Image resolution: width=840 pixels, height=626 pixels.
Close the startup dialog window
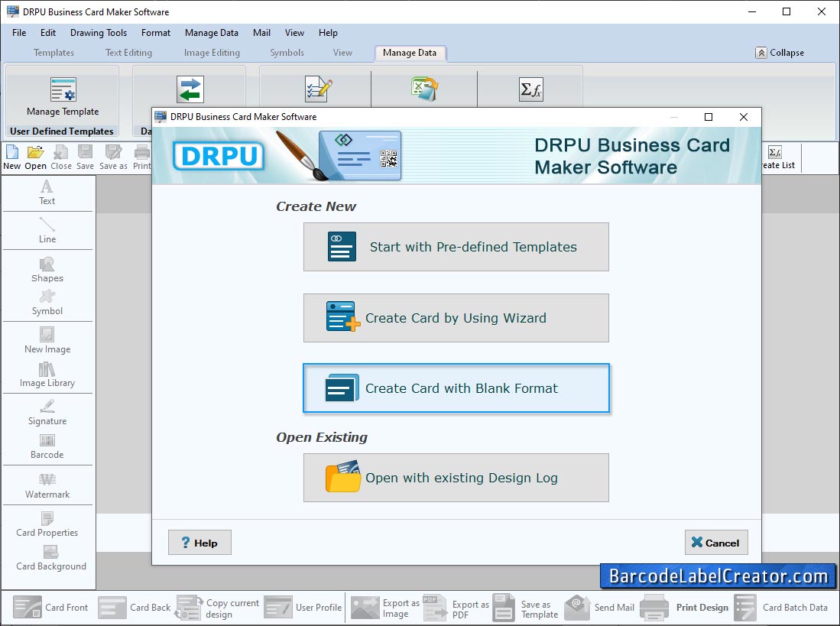[x=744, y=117]
